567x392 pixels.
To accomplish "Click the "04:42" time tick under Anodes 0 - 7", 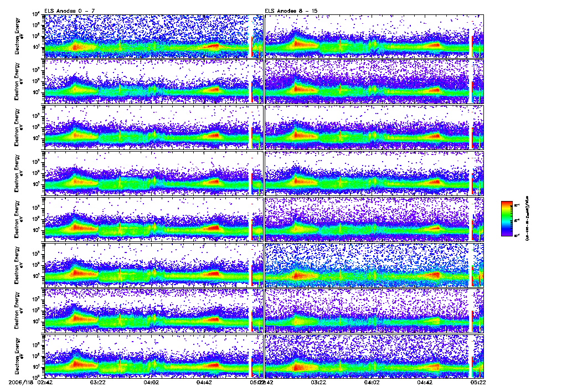I will tap(204, 382).
